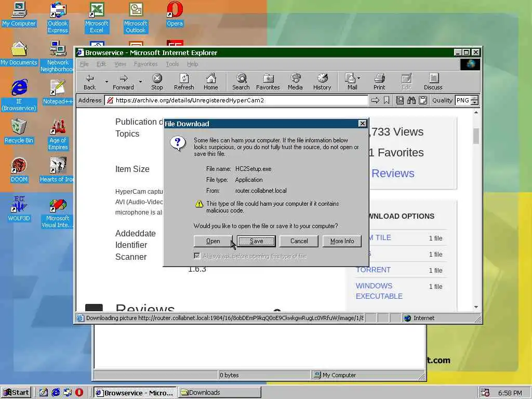The width and height of the screenshot is (532, 399).
Task: Click Save in File Download dialog
Action: point(256,241)
